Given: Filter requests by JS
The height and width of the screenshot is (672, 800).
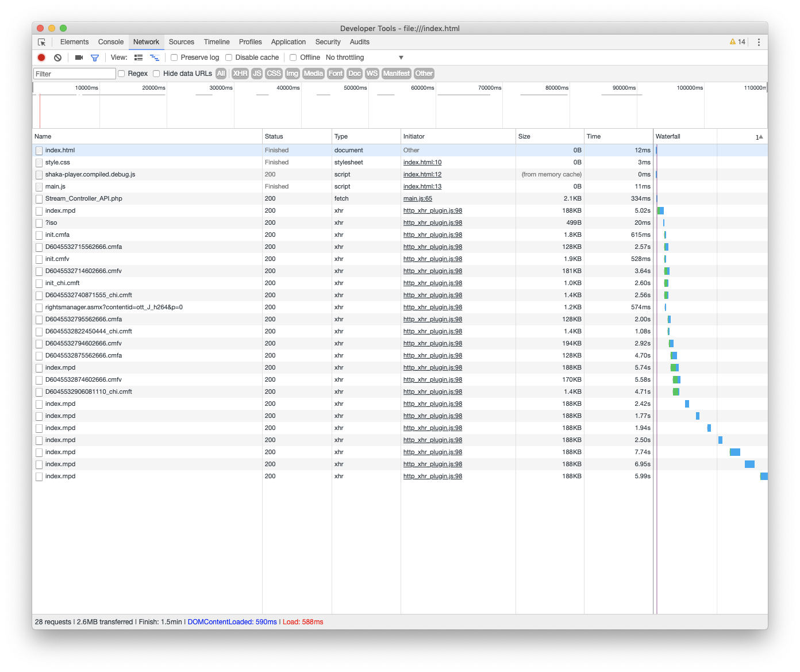Looking at the screenshot, I should click(257, 74).
